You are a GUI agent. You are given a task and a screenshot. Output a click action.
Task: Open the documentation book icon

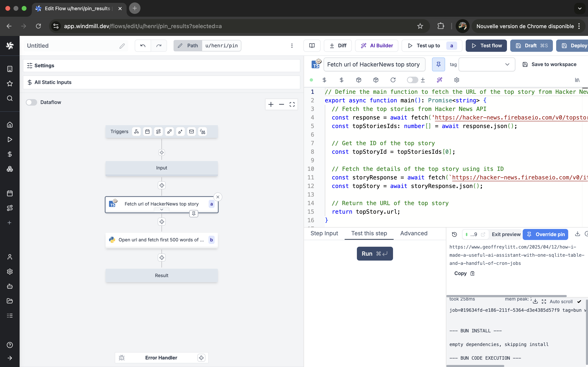(312, 46)
